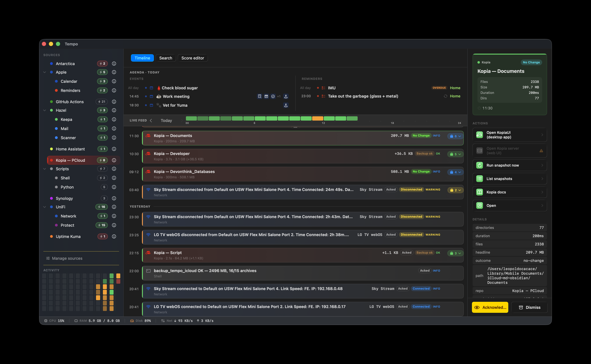Toggle the Python badge showing 5
Image resolution: width=591 pixels, height=364 pixels.
point(104,187)
